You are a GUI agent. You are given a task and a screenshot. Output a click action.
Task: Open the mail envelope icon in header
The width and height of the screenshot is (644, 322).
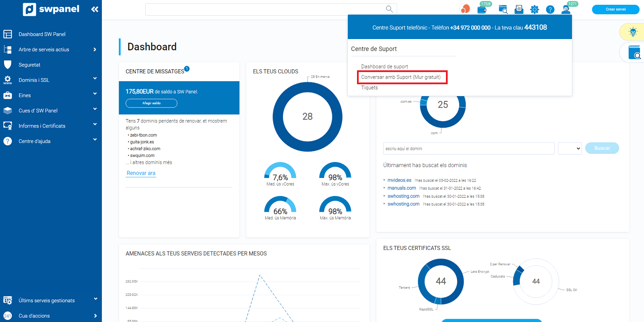coord(519,9)
